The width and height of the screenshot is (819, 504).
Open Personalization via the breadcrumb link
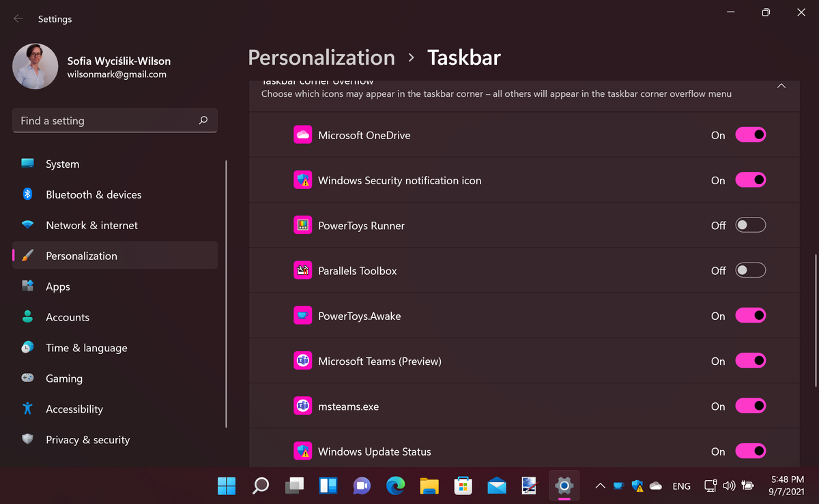(x=321, y=57)
